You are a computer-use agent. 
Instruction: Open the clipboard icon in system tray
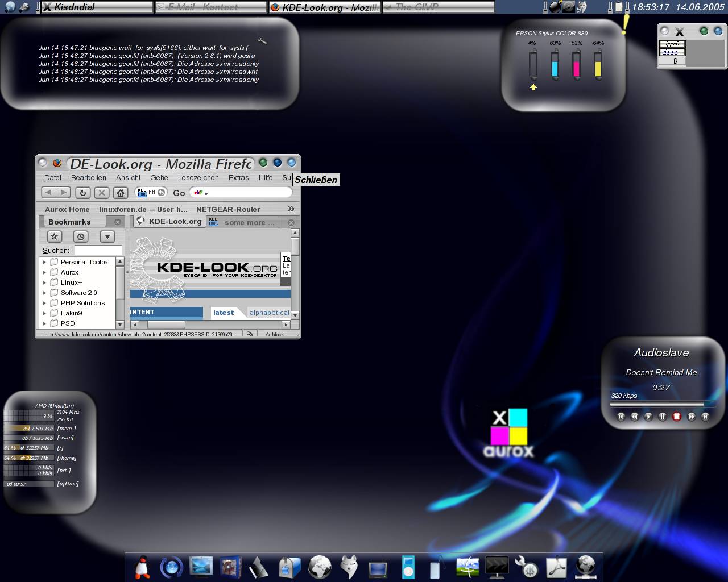(619, 7)
